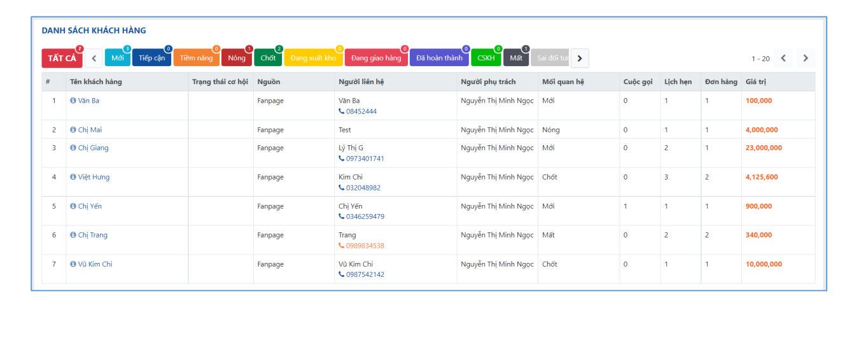Image resolution: width=868 pixels, height=340 pixels.
Task: Sort by Giá trị column header
Action: pyautogui.click(x=756, y=81)
